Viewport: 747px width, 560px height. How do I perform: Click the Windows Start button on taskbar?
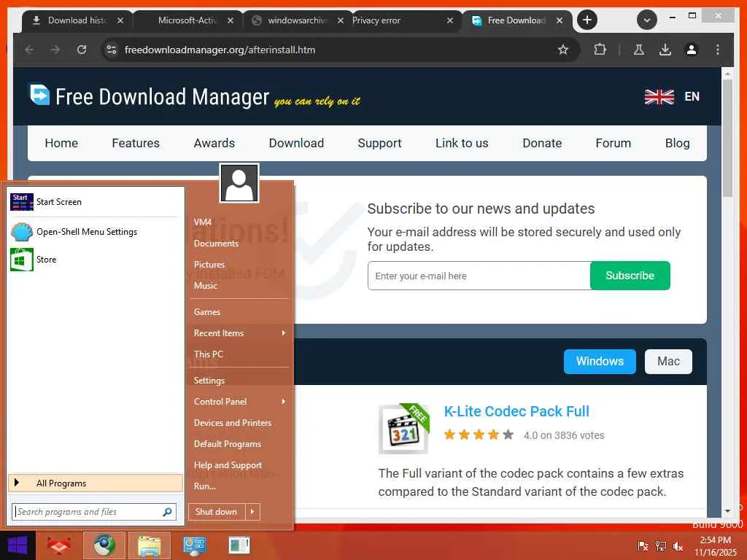click(18, 545)
